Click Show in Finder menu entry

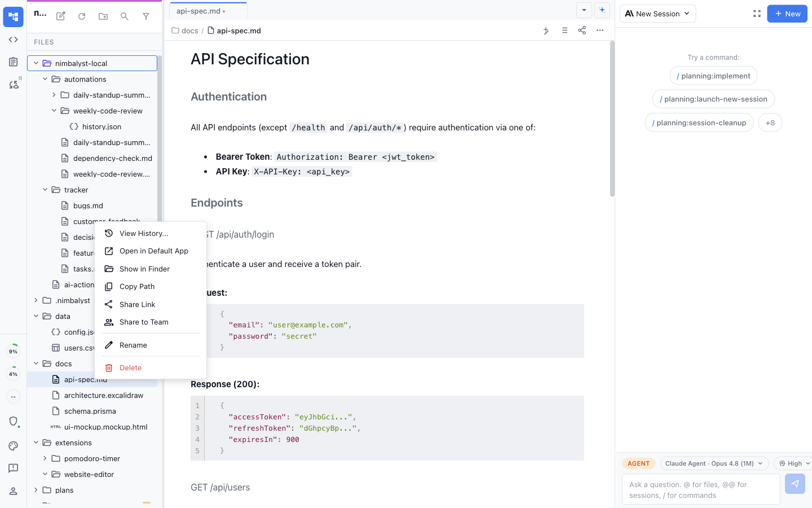151,269
